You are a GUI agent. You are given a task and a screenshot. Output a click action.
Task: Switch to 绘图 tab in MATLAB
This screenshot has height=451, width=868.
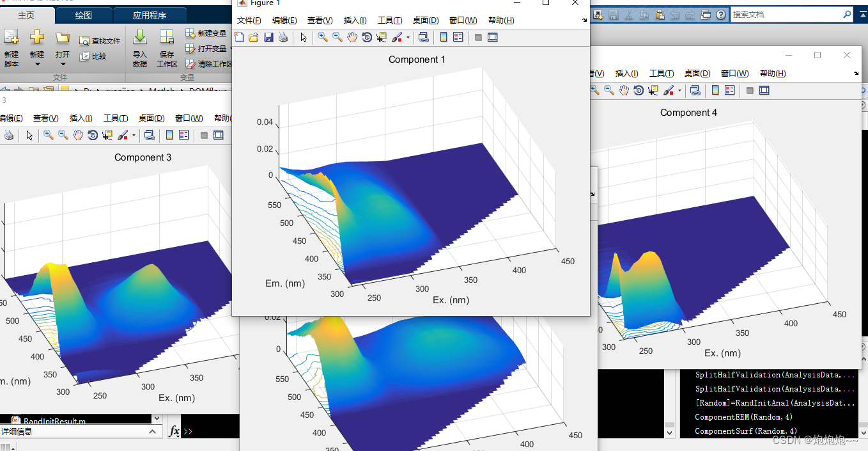83,15
